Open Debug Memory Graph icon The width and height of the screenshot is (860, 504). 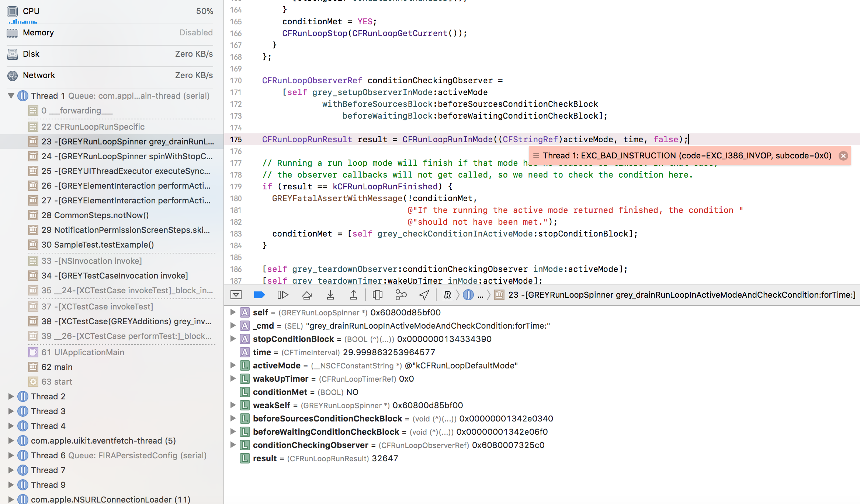point(401,295)
